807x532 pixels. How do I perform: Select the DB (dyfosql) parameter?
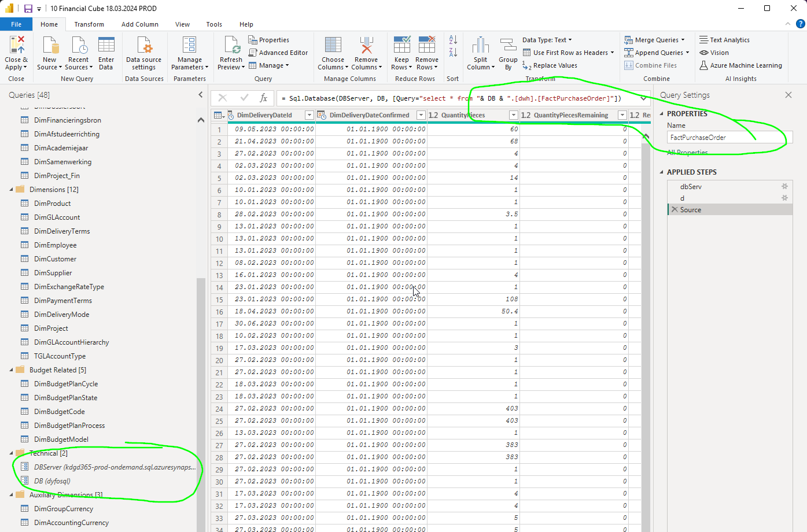(x=52, y=481)
